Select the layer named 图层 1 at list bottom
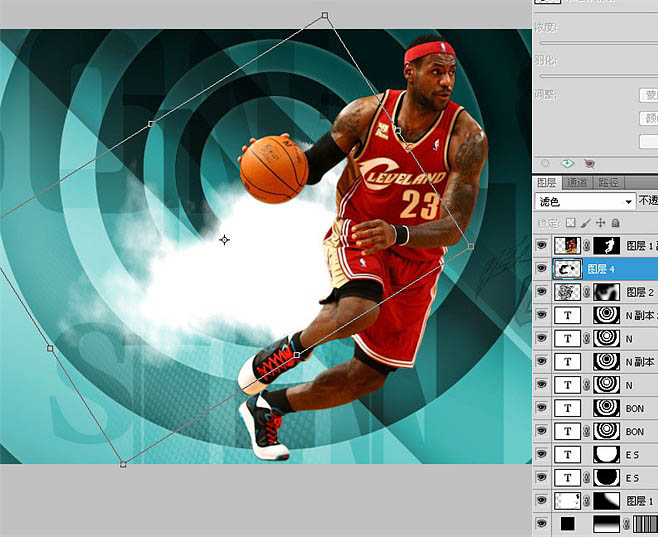This screenshot has width=658, height=537. coord(640,501)
